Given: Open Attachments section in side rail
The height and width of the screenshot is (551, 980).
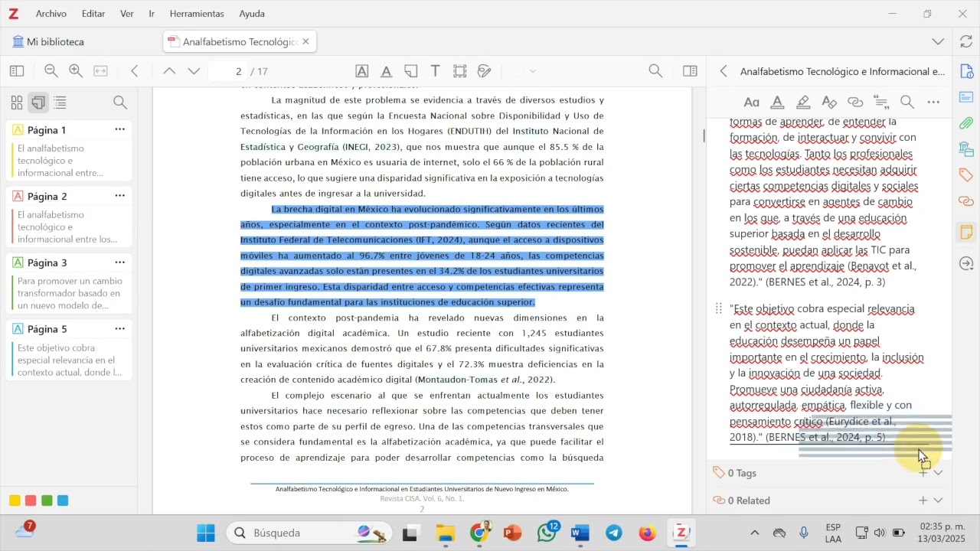Looking at the screenshot, I should click(966, 123).
